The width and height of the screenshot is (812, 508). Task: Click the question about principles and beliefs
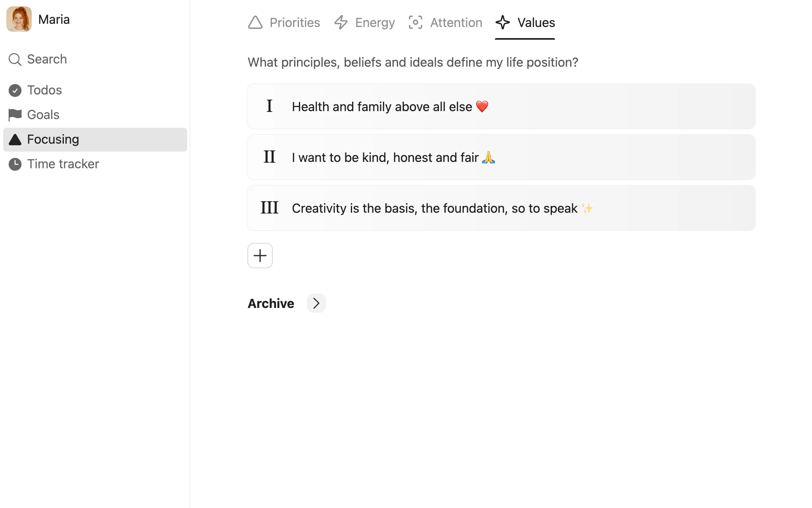click(x=413, y=62)
